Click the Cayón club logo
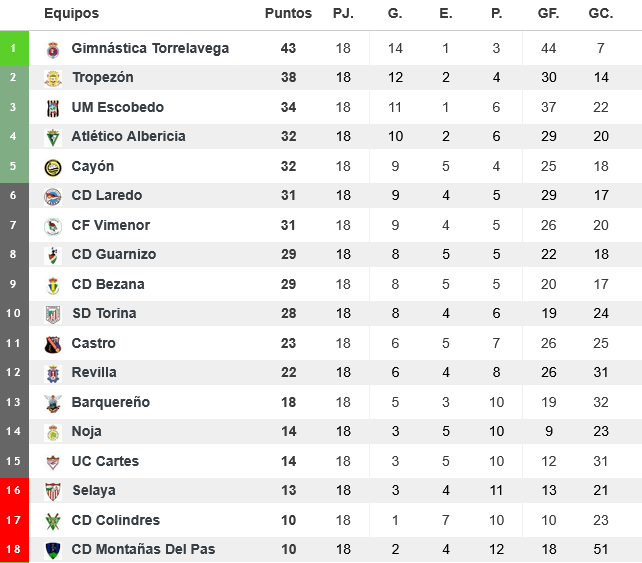 coord(53,167)
